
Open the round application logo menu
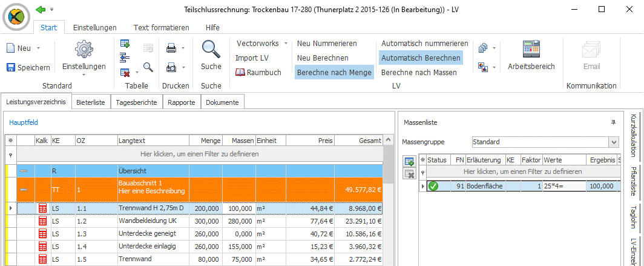click(16, 16)
